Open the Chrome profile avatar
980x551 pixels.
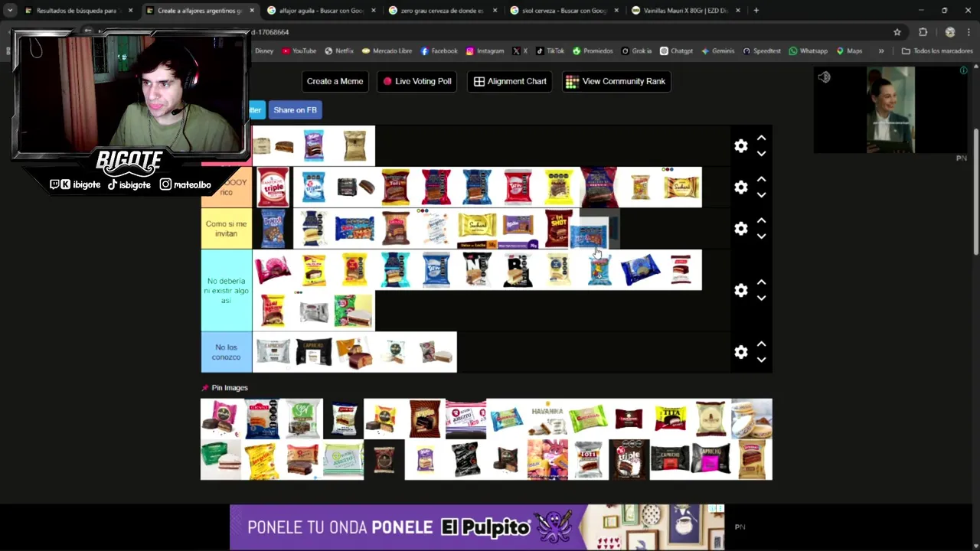(950, 32)
